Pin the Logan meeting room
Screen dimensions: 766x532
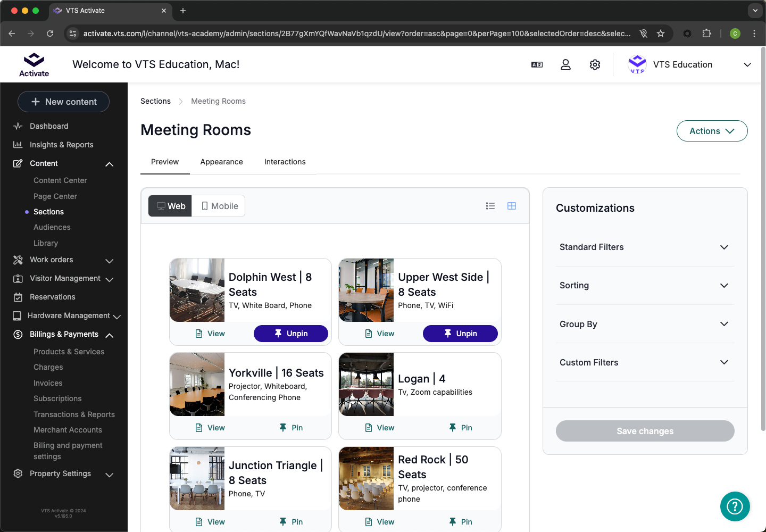point(461,428)
